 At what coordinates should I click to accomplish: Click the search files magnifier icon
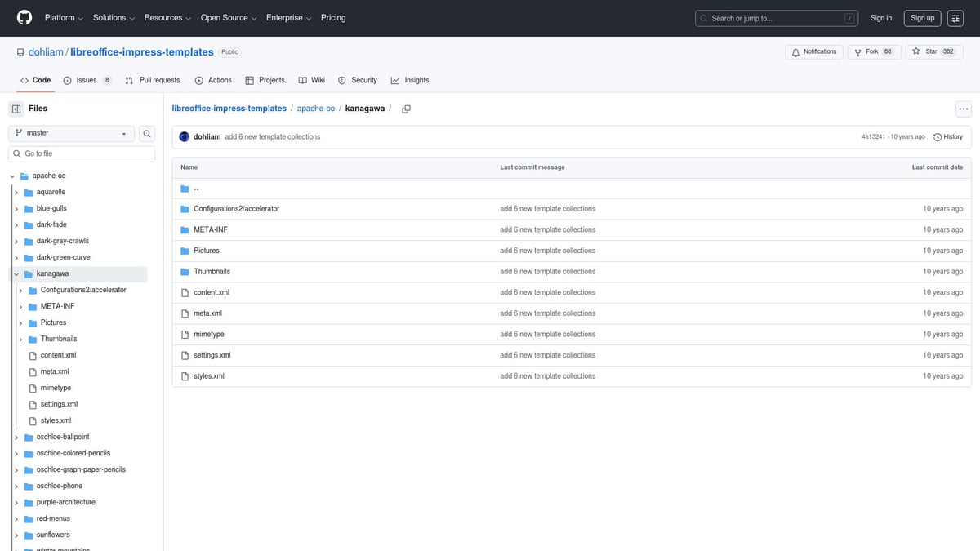(147, 133)
